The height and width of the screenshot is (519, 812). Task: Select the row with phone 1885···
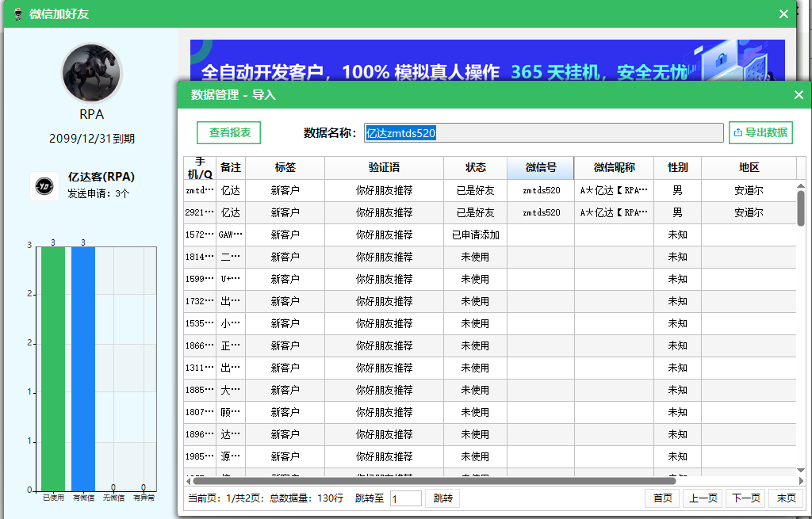490,391
